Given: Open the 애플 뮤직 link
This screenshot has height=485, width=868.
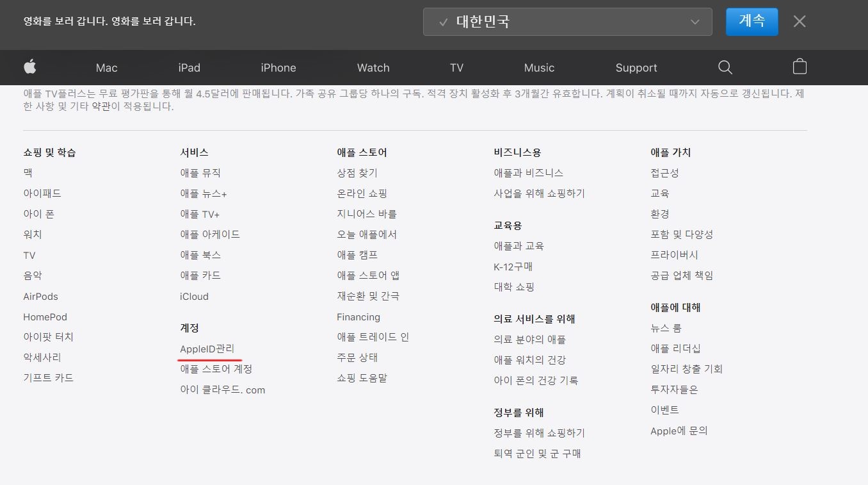Looking at the screenshot, I should click(x=200, y=173).
